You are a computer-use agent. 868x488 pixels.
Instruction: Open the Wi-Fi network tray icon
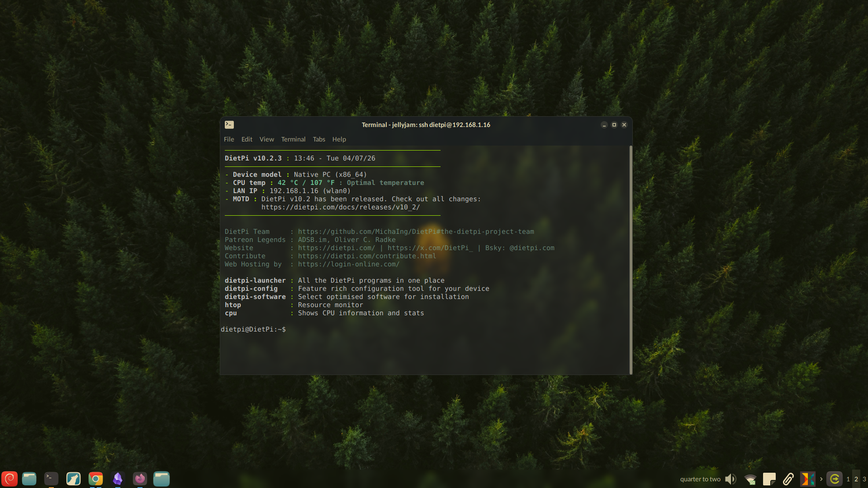click(x=751, y=479)
